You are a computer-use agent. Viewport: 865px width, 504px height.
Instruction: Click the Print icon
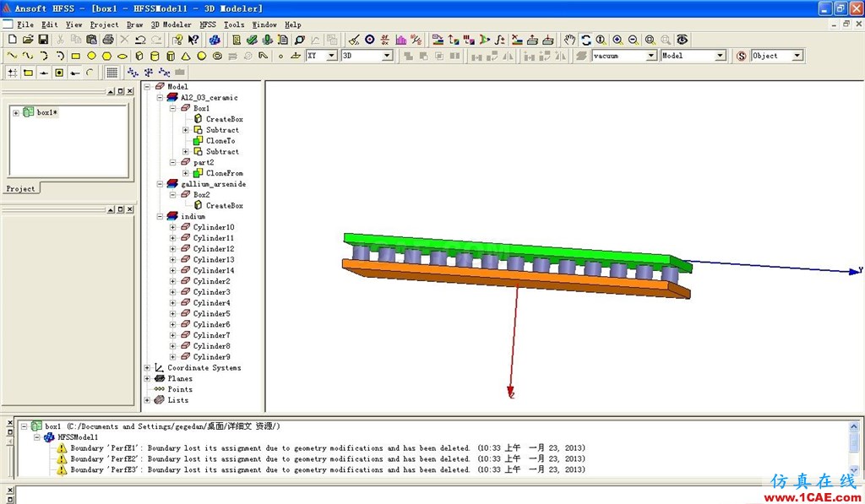(108, 40)
